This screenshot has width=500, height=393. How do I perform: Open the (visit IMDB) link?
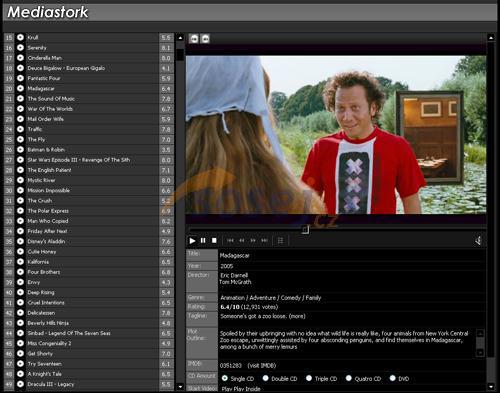click(x=262, y=366)
